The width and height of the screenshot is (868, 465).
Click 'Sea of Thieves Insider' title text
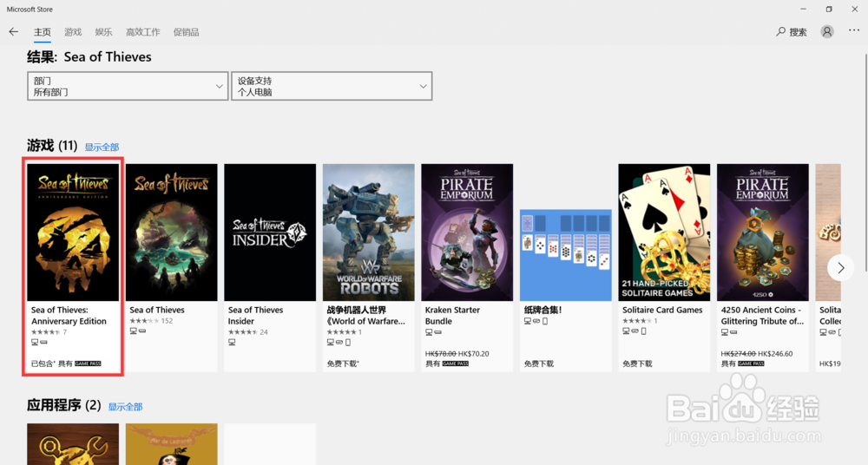coord(255,316)
